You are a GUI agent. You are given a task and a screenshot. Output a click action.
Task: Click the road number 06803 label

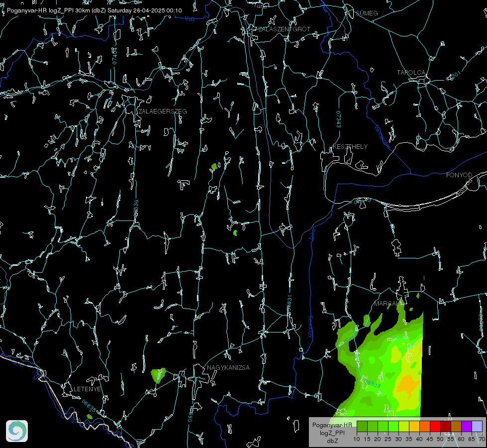[x=373, y=384]
